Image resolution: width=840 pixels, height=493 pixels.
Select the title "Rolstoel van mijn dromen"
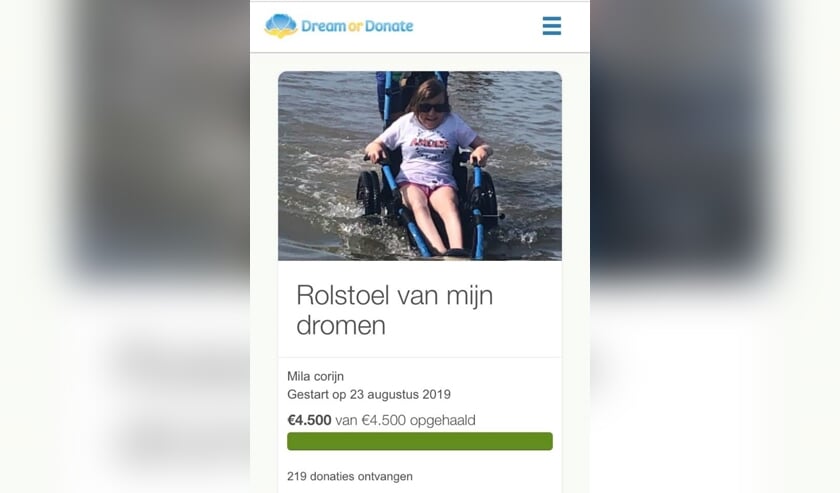click(x=394, y=310)
